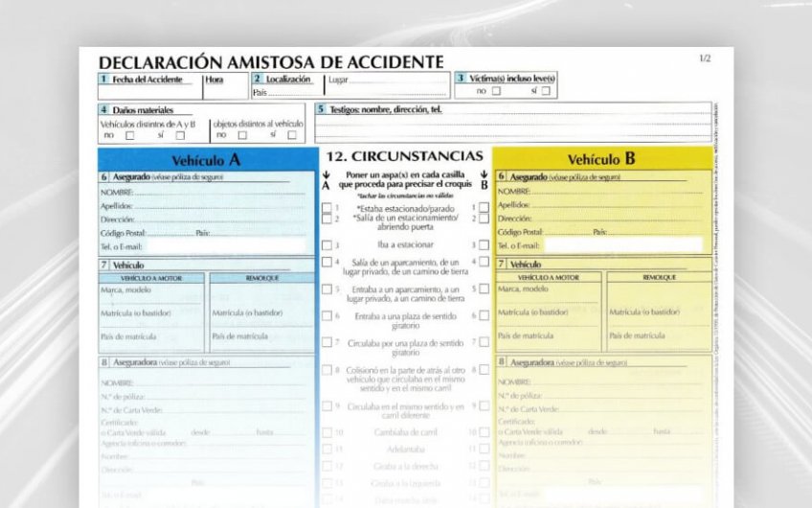Click the white Tel. o E-mail box in Vehículo A
The image size is (812, 508).
[226, 245]
